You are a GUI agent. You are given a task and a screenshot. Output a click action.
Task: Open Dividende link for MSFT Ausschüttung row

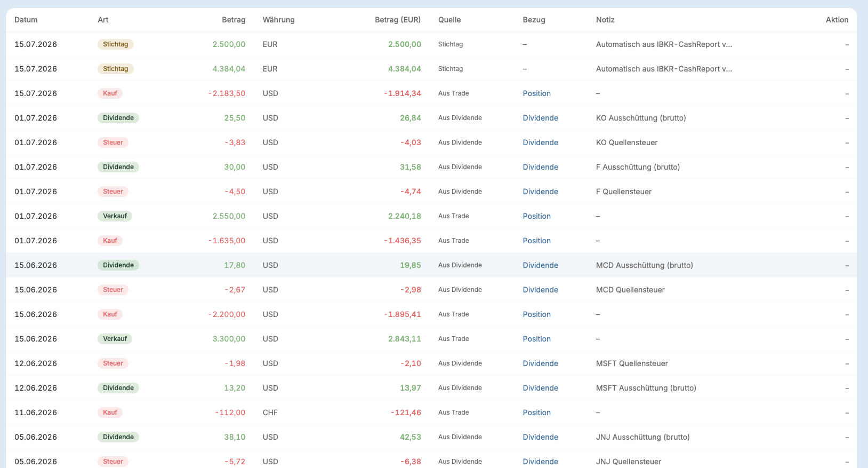[540, 388]
